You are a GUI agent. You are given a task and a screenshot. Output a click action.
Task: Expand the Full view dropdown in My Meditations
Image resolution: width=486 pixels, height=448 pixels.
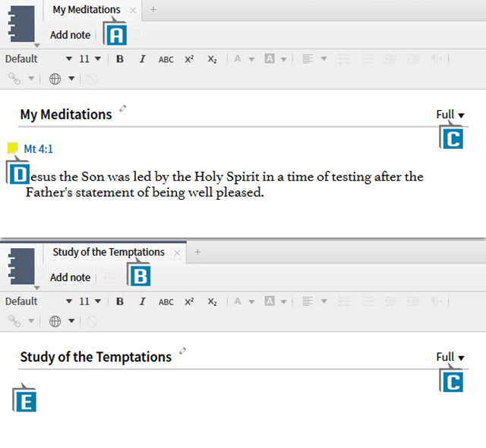click(x=450, y=115)
